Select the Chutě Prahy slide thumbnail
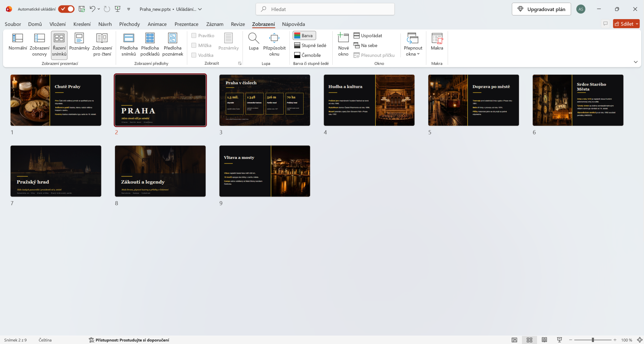 click(56, 100)
